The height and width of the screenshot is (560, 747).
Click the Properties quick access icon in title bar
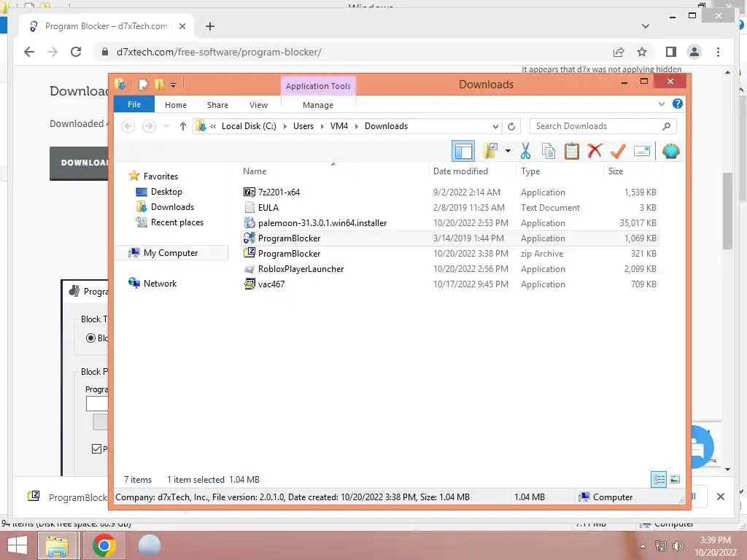tap(143, 85)
